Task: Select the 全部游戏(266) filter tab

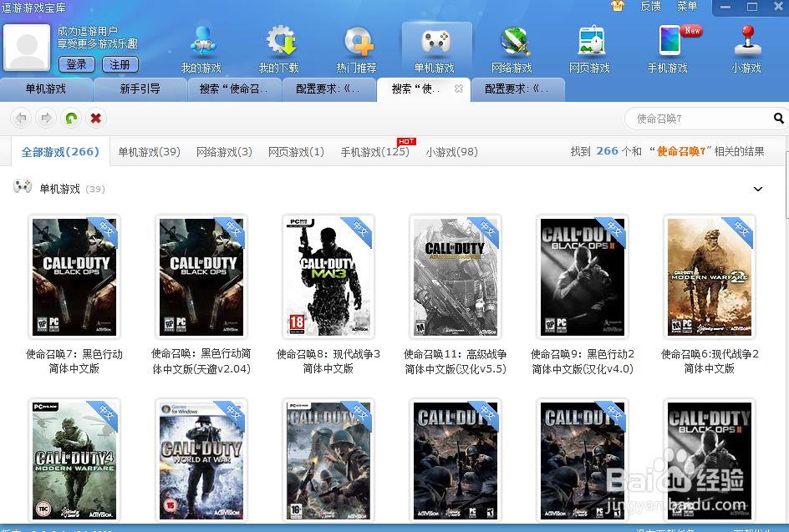Action: pos(60,151)
